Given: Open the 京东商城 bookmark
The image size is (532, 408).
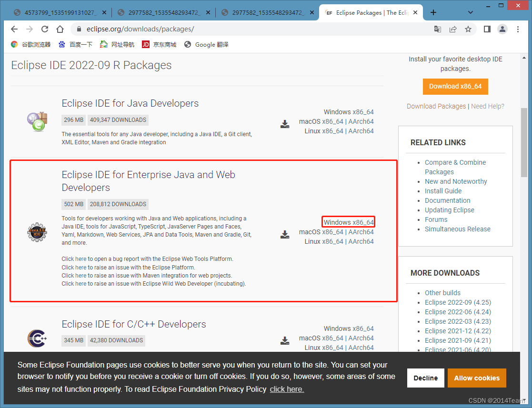Looking at the screenshot, I should pos(159,44).
